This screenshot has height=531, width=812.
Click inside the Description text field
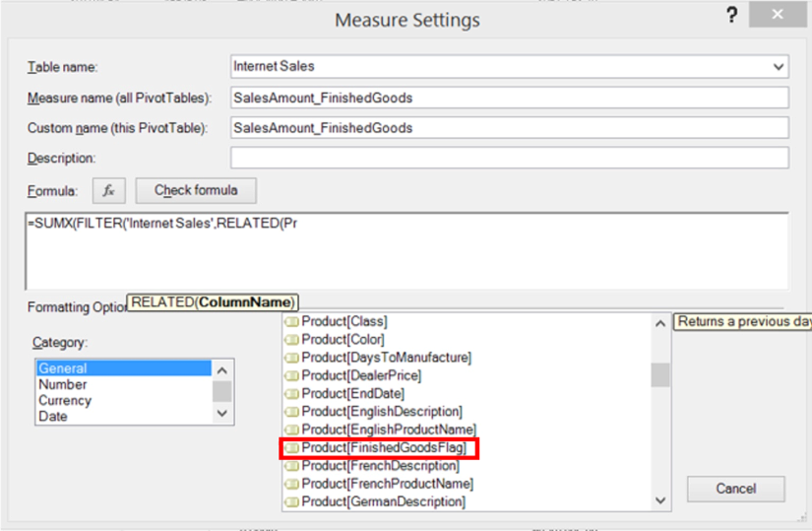tap(509, 158)
